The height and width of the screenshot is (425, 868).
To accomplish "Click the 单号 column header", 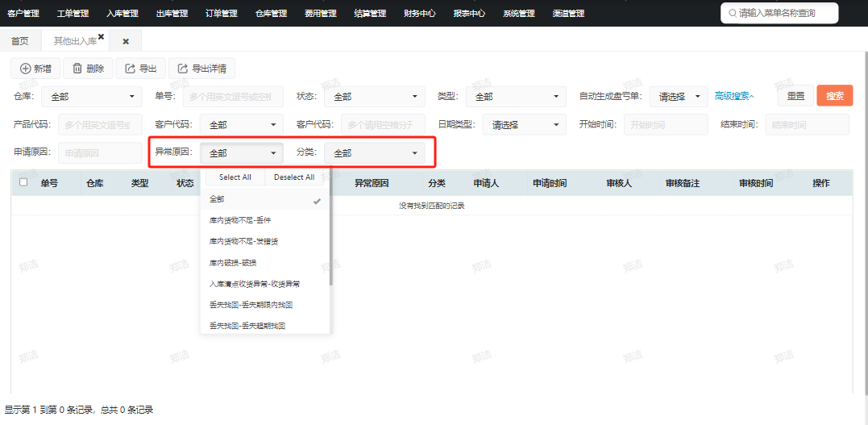I will point(49,183).
